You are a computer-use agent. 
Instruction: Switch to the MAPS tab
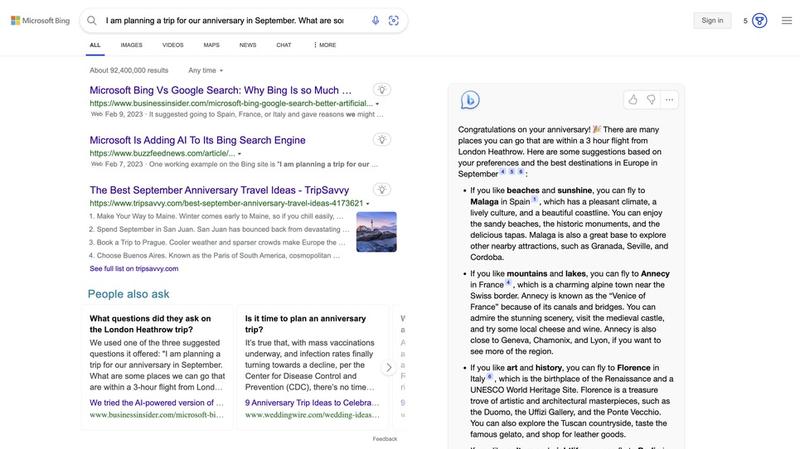(211, 45)
